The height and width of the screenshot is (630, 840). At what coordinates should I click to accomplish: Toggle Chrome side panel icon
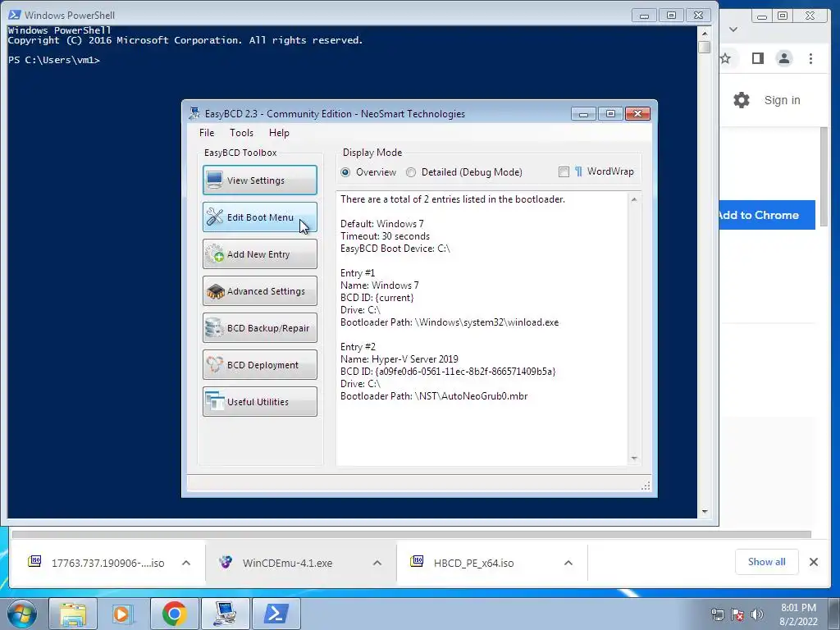click(x=757, y=58)
